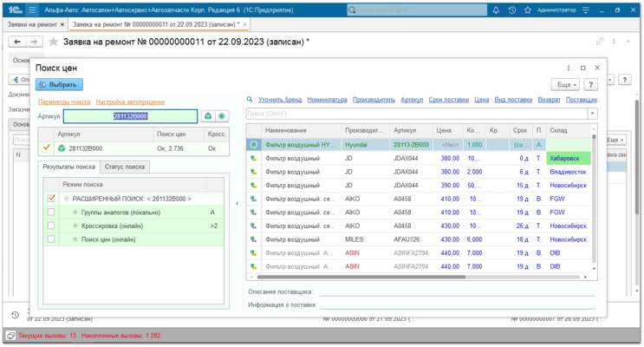Open favorites star icon in title bar
The image size is (644, 347).
click(x=528, y=10)
